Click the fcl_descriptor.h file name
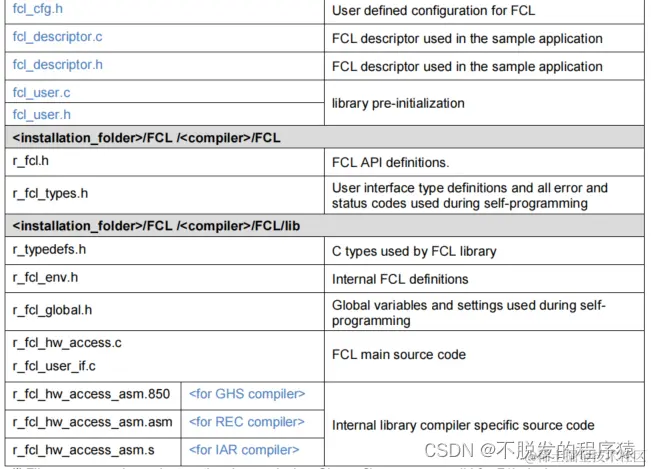 57,65
